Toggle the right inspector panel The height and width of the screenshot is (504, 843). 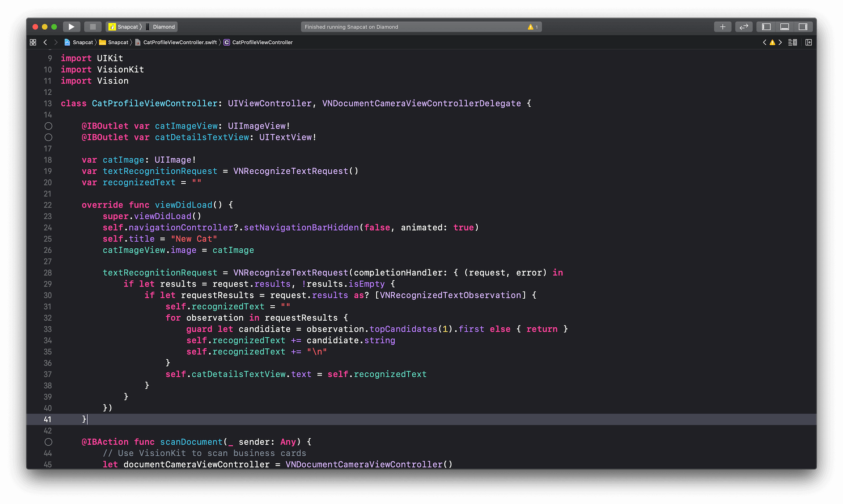click(x=803, y=26)
